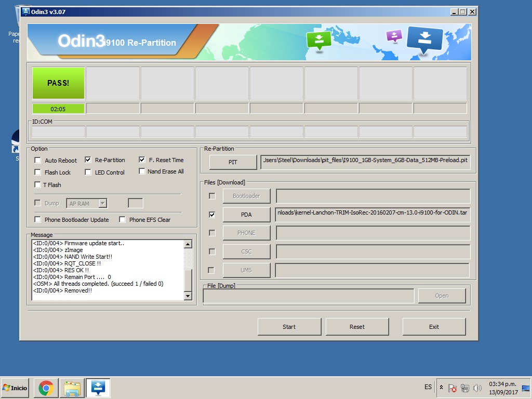Open Windows Explorer from taskbar
Image resolution: width=532 pixels, height=399 pixels.
tap(72, 388)
